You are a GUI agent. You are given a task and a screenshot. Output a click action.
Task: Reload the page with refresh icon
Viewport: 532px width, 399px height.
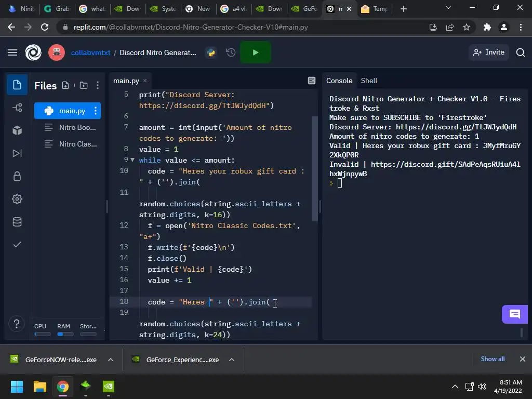click(45, 27)
